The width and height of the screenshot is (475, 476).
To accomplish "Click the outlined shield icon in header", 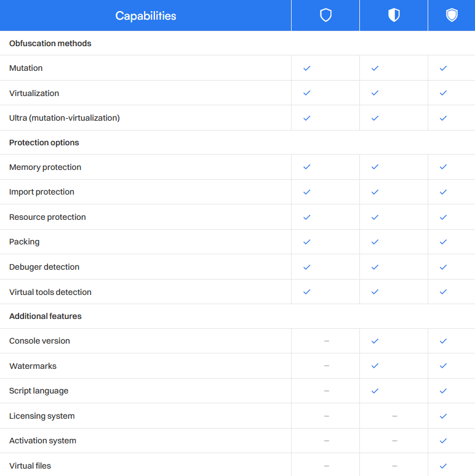I will (x=326, y=15).
